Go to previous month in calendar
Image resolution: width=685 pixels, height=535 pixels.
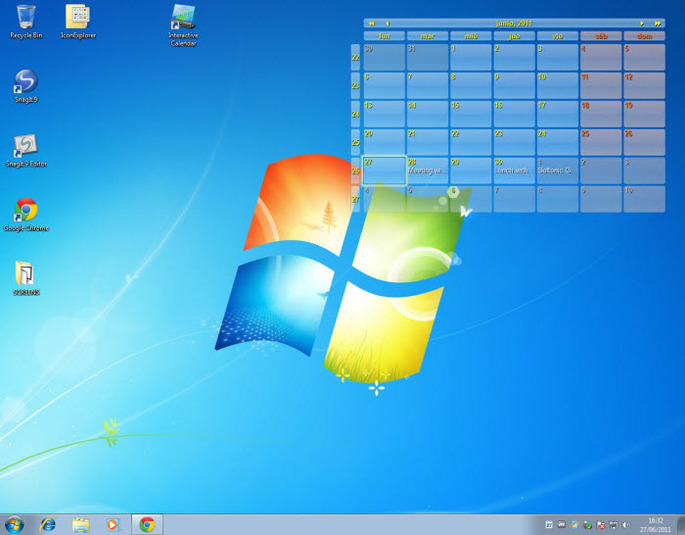(387, 23)
